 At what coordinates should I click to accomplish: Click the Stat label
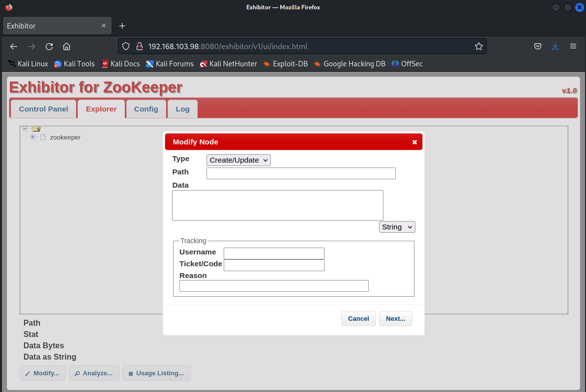coord(30,334)
